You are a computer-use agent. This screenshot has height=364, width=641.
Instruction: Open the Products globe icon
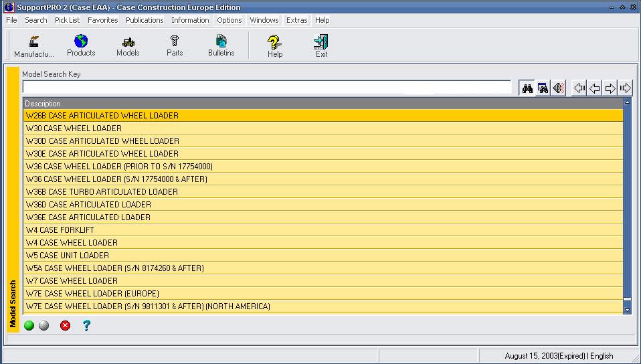coord(81,45)
